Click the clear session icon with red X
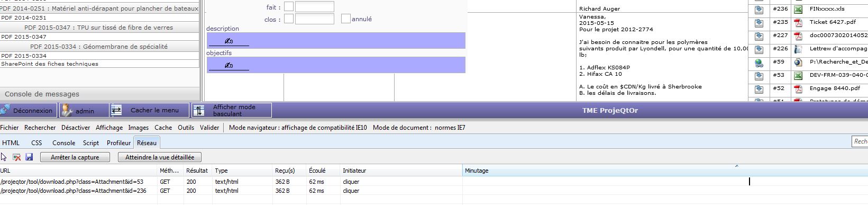868x205 pixels. pyautogui.click(x=16, y=157)
